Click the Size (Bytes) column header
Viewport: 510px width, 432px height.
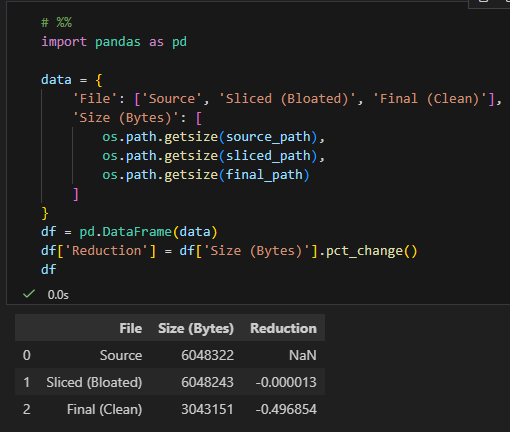(196, 328)
